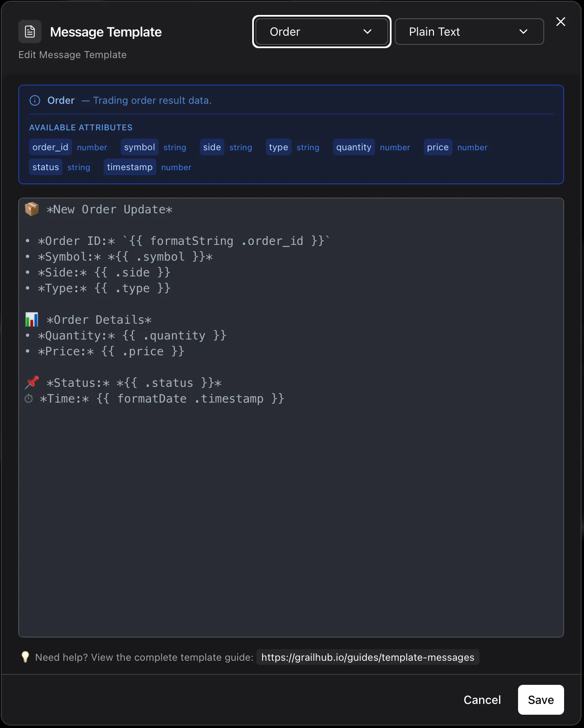Click the chevron arrow in Plain Text selector
This screenshot has height=728, width=584.
[x=523, y=32]
